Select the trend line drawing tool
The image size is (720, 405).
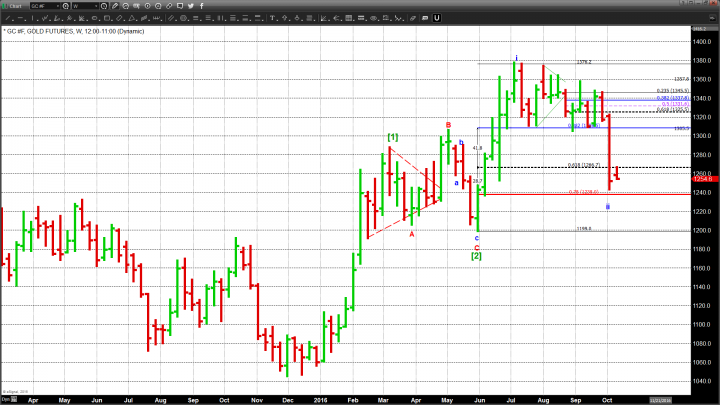click(x=9, y=18)
